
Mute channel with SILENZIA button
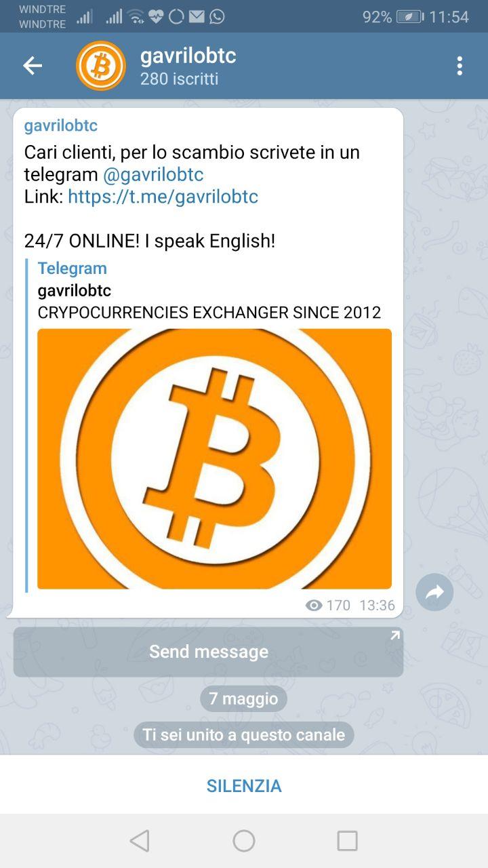[244, 785]
